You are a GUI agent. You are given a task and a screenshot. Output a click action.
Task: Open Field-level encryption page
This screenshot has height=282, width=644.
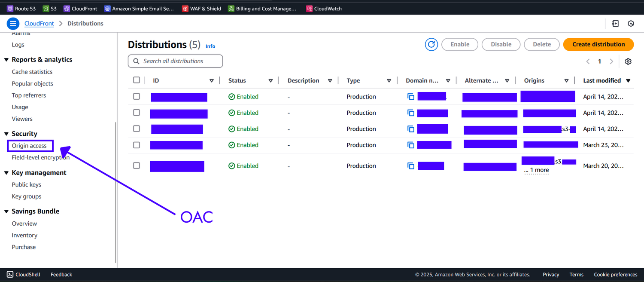41,157
